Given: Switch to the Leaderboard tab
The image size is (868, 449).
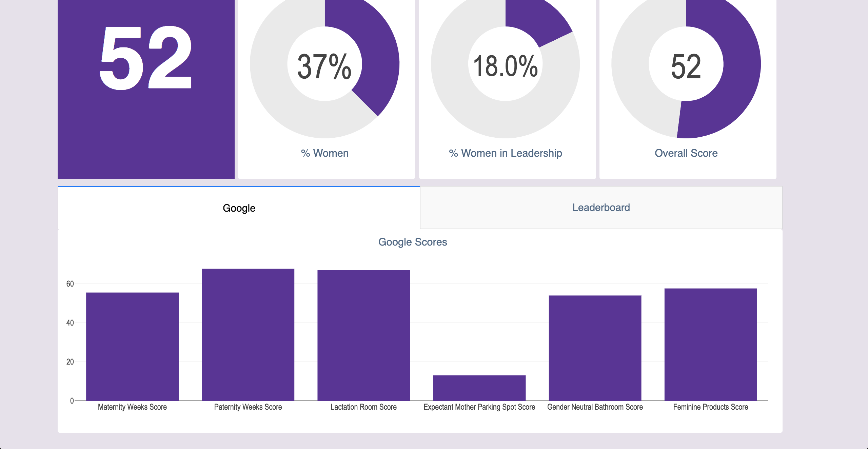Looking at the screenshot, I should (x=601, y=208).
